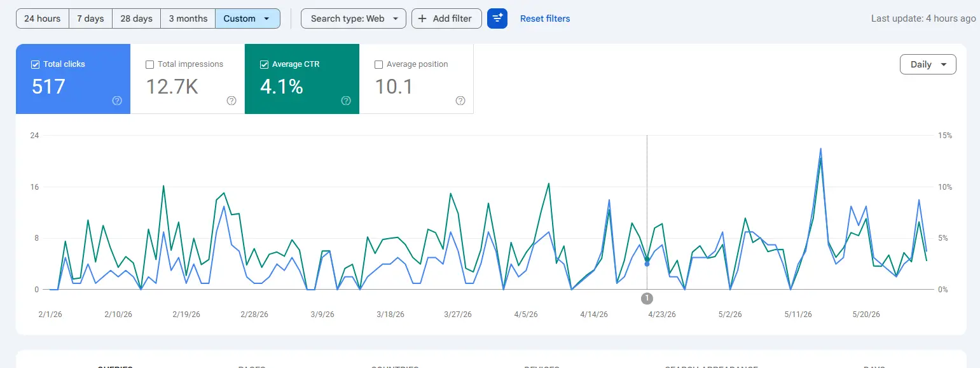
Task: Click the 517 total clicks value
Action: (49, 86)
